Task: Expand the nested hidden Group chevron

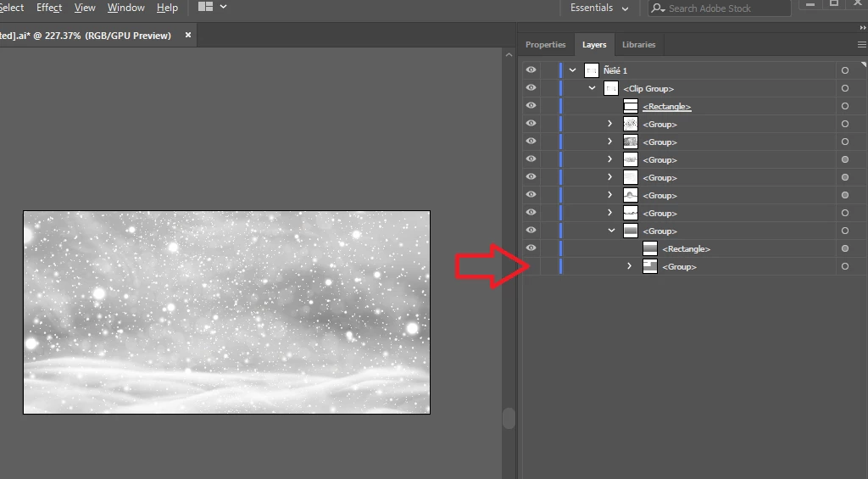Action: pyautogui.click(x=630, y=266)
